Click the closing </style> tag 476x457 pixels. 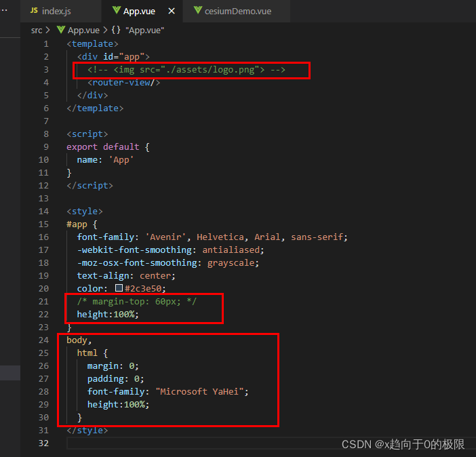[87, 431]
